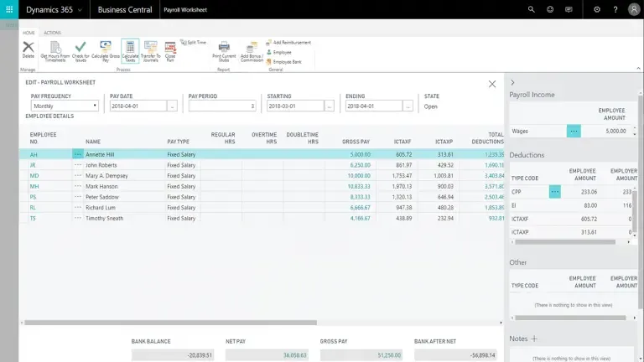Select the Home ribbon tab
The image size is (644, 362).
click(29, 33)
